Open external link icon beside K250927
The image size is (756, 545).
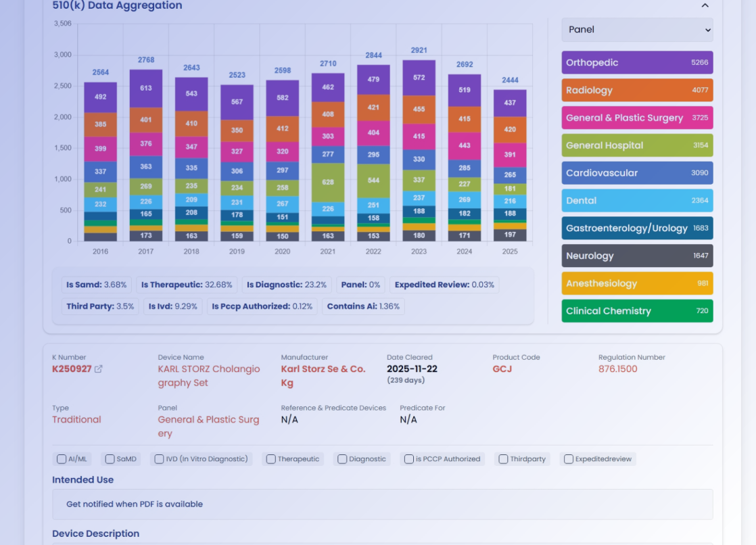99,369
